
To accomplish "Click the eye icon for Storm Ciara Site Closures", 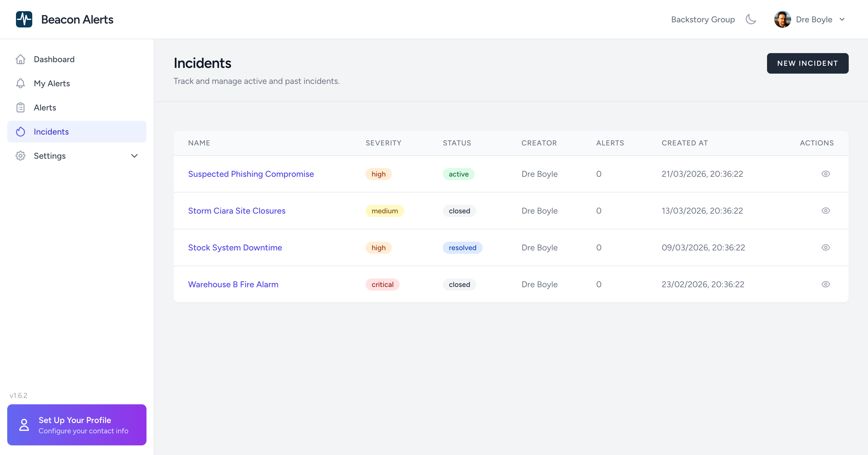I will (825, 211).
